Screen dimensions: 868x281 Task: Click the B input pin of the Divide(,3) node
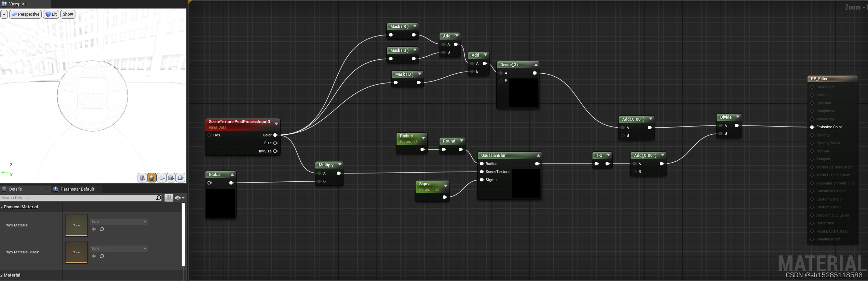501,81
